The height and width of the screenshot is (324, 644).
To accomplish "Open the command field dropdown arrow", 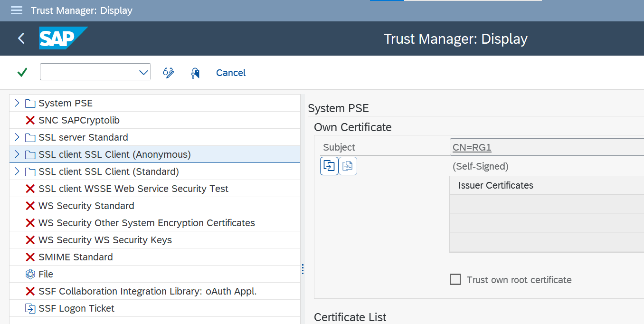I will pyautogui.click(x=143, y=73).
